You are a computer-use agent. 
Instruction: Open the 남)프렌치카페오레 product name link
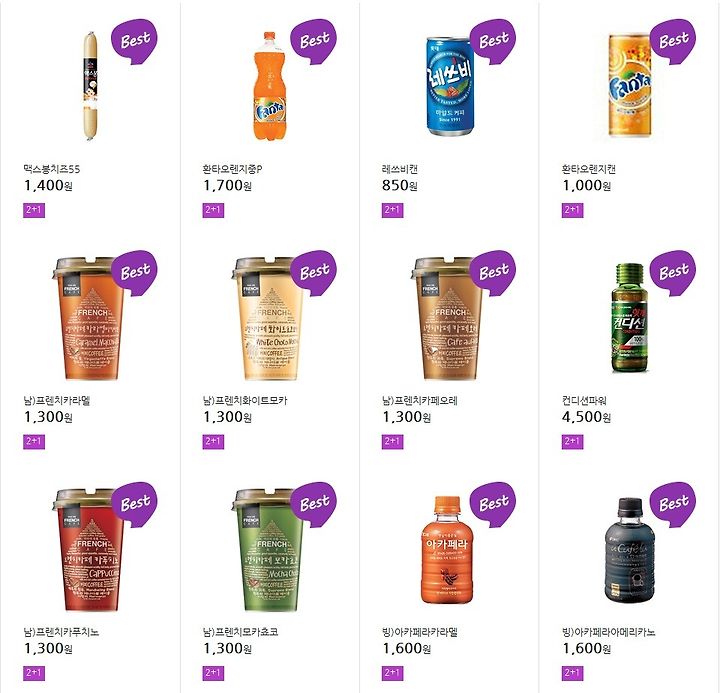point(420,400)
